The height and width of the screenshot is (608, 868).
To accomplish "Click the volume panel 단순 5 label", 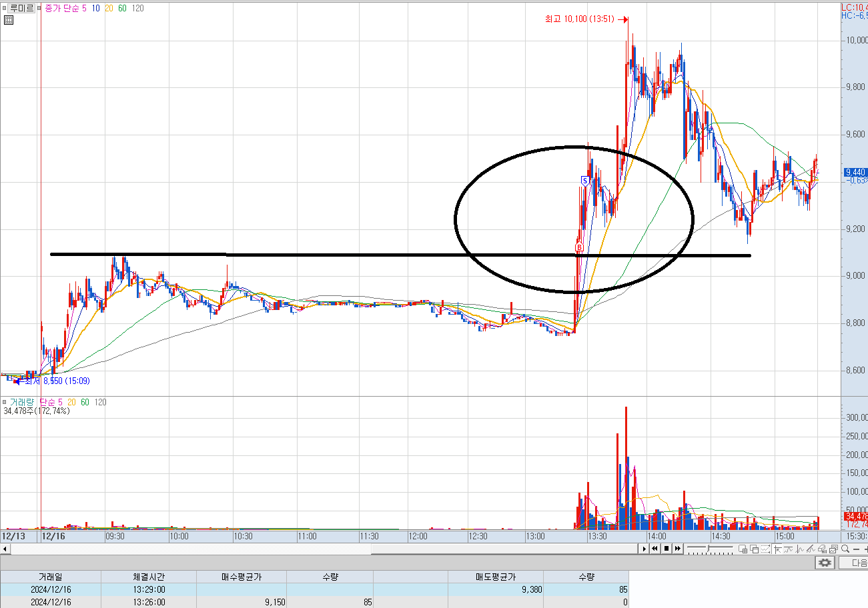I will 51,403.
